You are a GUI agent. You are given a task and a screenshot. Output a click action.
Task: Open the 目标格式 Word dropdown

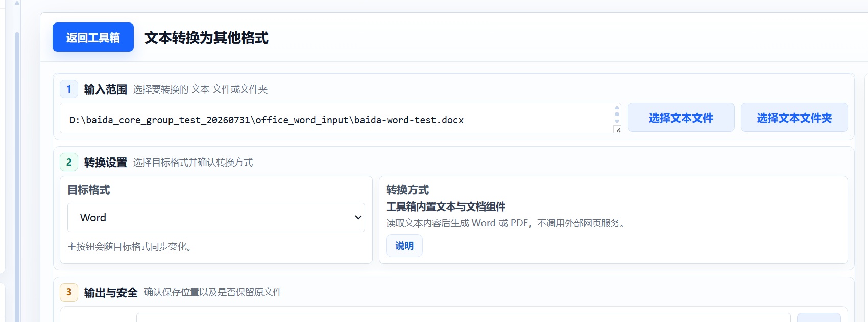tap(216, 218)
